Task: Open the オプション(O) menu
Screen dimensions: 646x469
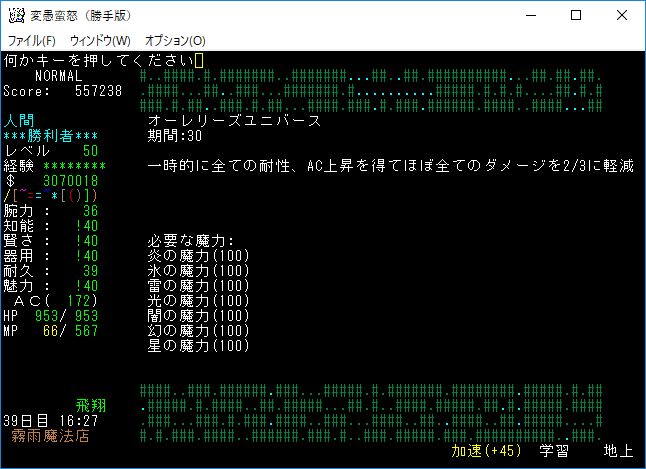Action: tap(175, 40)
